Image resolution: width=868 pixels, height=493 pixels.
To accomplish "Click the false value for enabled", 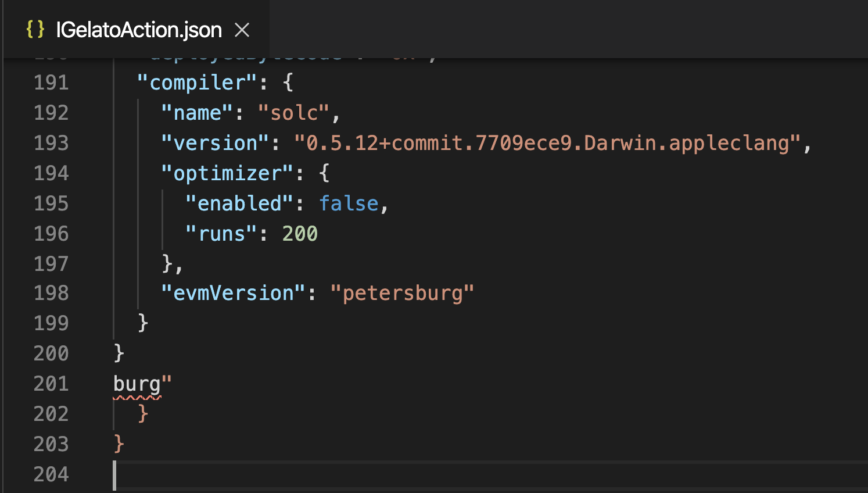I will click(x=349, y=203).
